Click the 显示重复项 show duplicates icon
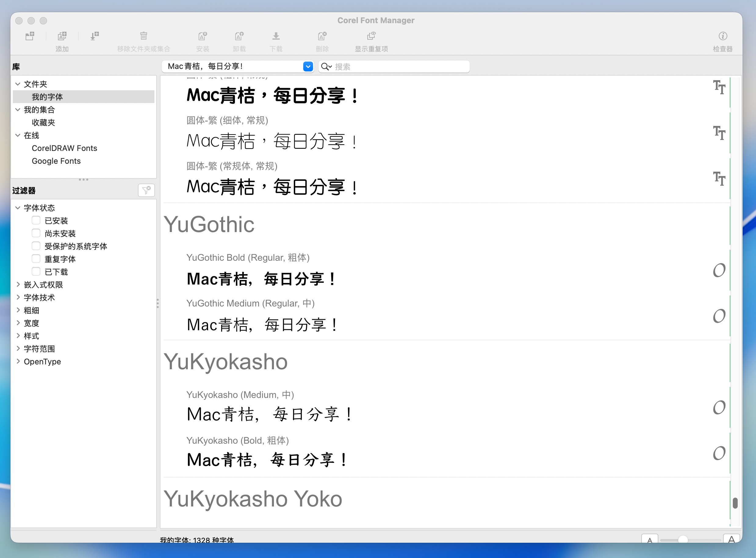The width and height of the screenshot is (756, 558). coord(371,36)
